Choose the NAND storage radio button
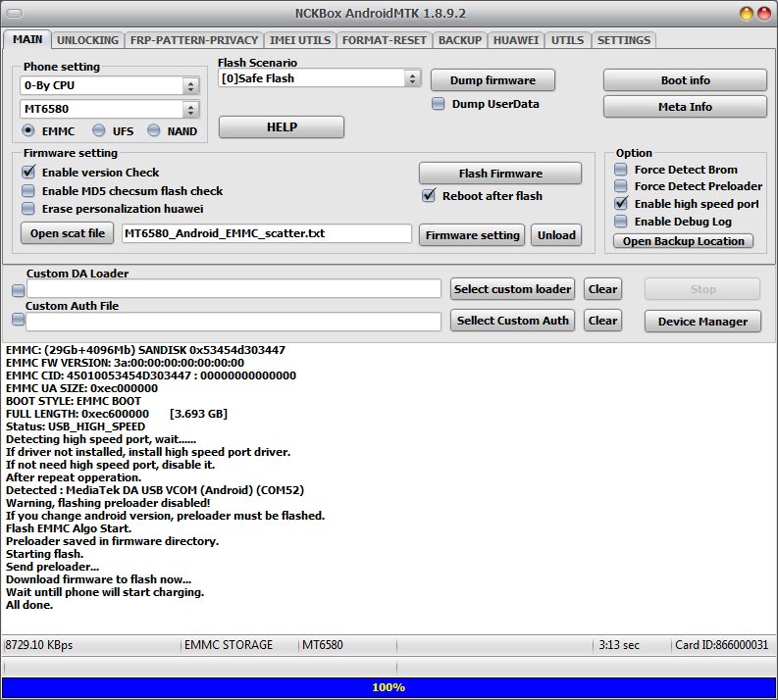Image resolution: width=778 pixels, height=700 pixels. click(154, 130)
